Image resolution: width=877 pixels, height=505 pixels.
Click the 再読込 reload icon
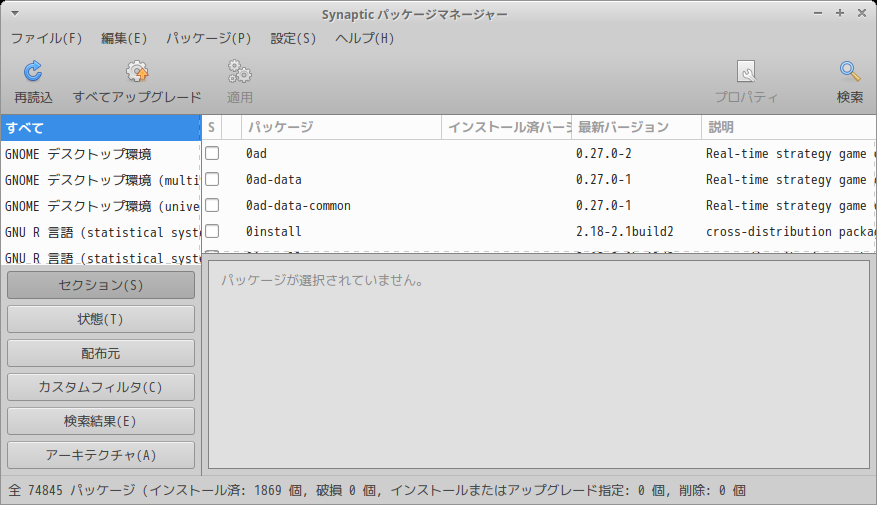(33, 72)
